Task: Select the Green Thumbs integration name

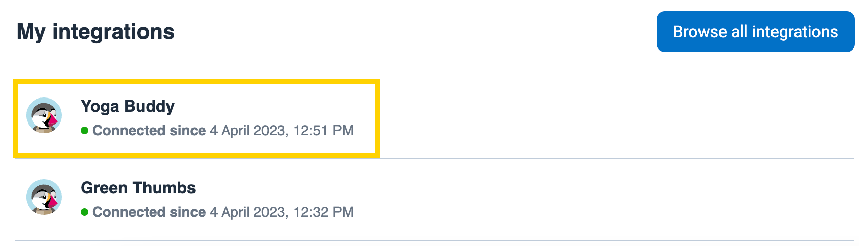Action: click(138, 188)
